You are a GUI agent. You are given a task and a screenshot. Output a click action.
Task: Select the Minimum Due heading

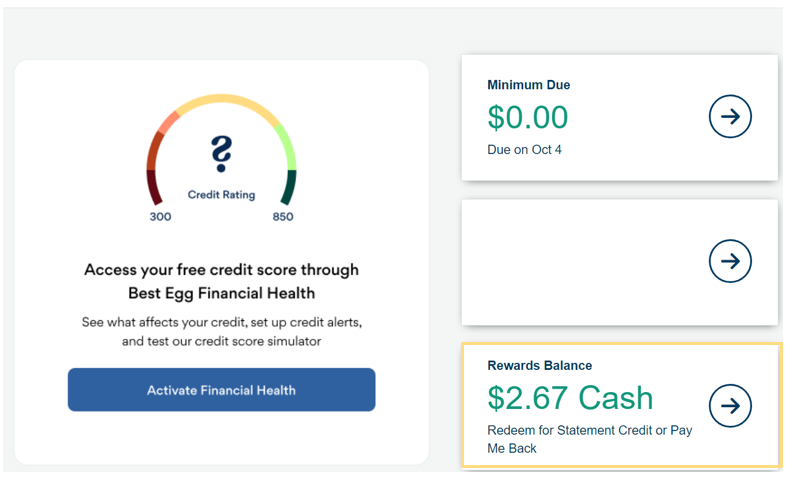528,85
